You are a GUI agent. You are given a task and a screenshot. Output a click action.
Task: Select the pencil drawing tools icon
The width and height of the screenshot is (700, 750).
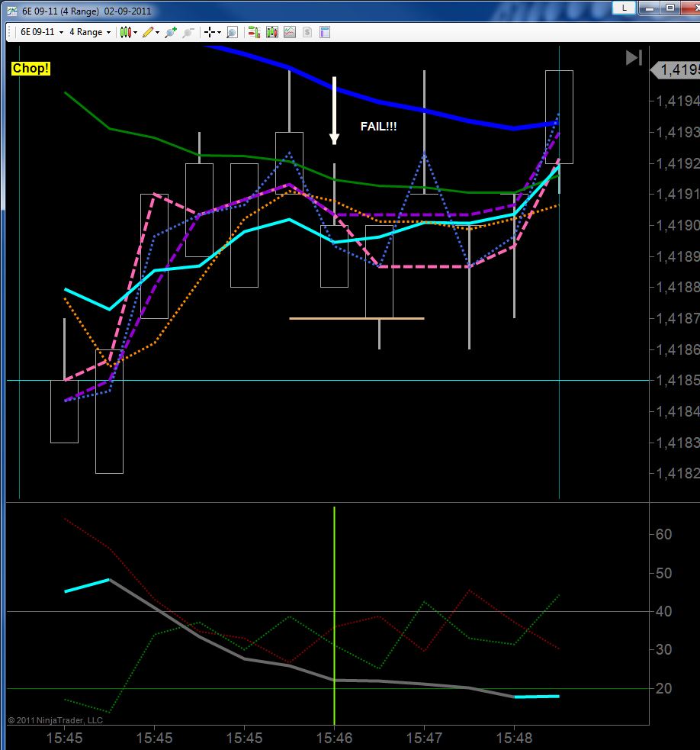pyautogui.click(x=148, y=32)
